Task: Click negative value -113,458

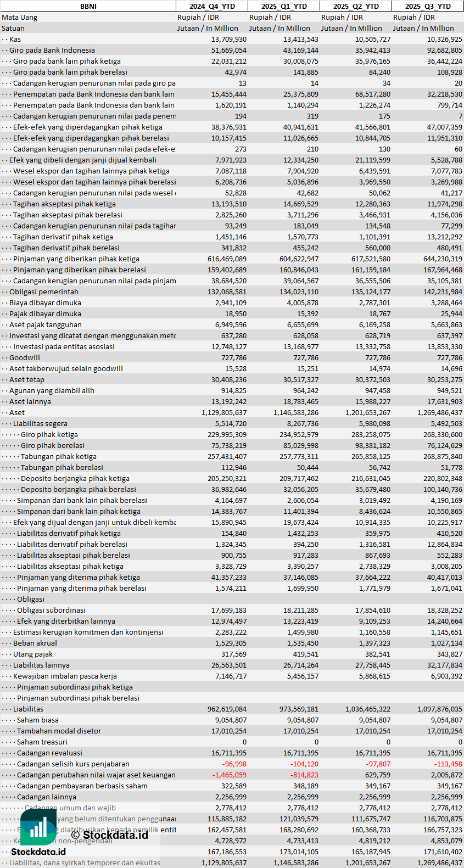Action: (448, 764)
